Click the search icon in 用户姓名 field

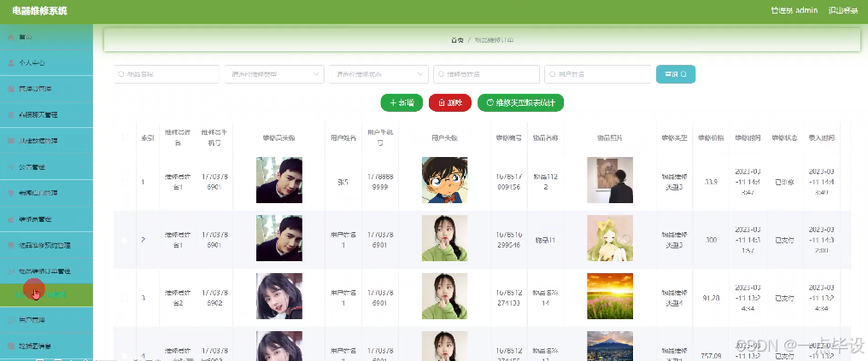point(553,74)
